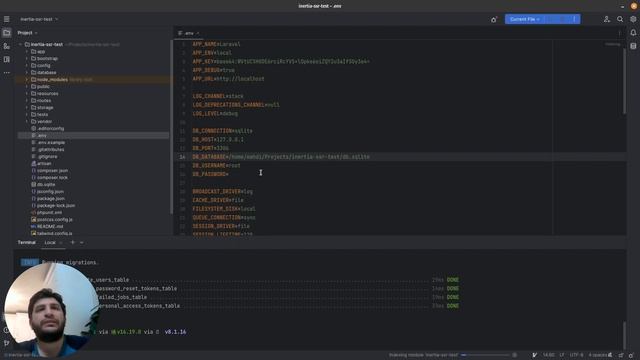The width and height of the screenshot is (640, 360).
Task: Click LF line separator in status bar
Action: (x=562, y=355)
